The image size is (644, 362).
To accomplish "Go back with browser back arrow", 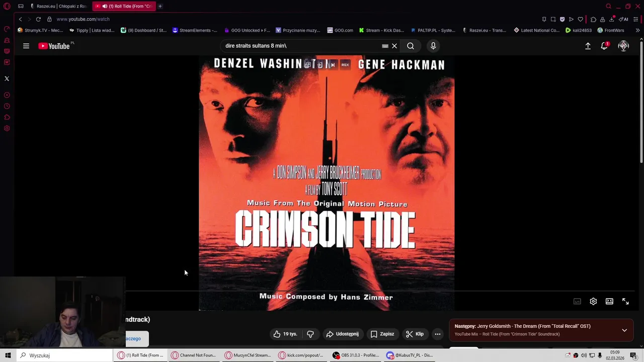I will [x=20, y=19].
